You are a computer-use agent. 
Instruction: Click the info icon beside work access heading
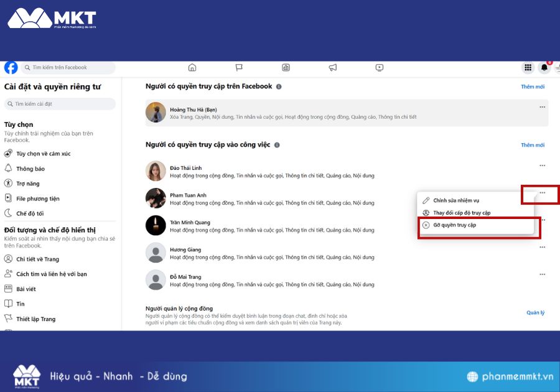click(277, 145)
